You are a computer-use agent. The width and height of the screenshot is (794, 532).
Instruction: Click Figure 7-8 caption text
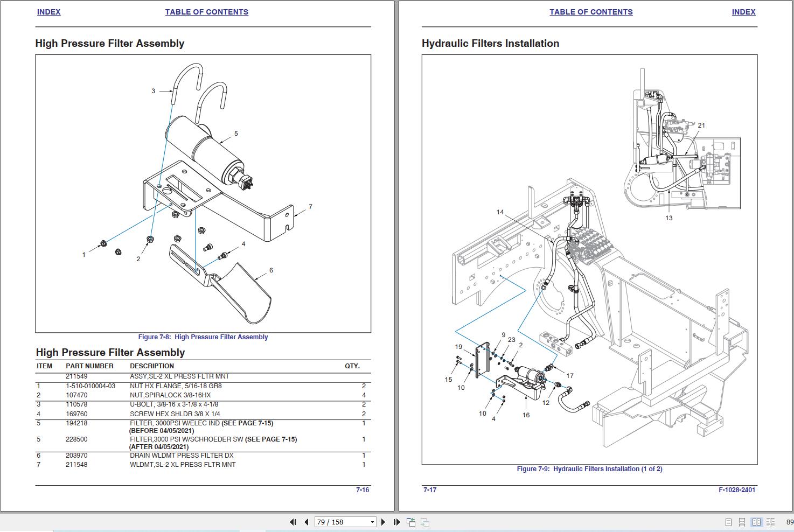pyautogui.click(x=203, y=337)
